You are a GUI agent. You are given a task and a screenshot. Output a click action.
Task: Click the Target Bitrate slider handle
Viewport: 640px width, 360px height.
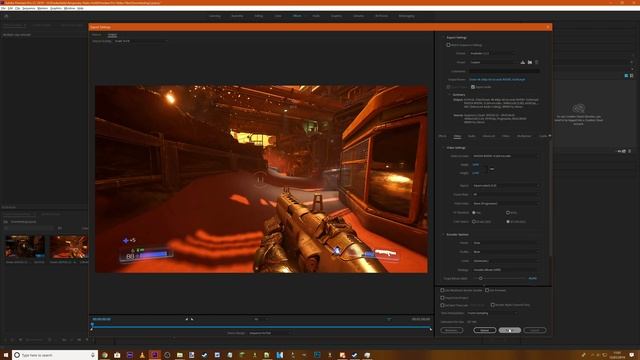coord(480,278)
